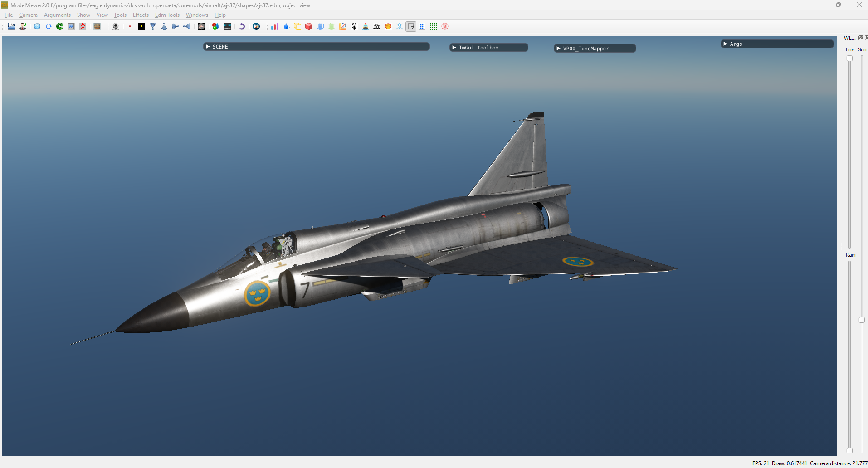Open the Effects menu
868x468 pixels.
pyautogui.click(x=141, y=15)
